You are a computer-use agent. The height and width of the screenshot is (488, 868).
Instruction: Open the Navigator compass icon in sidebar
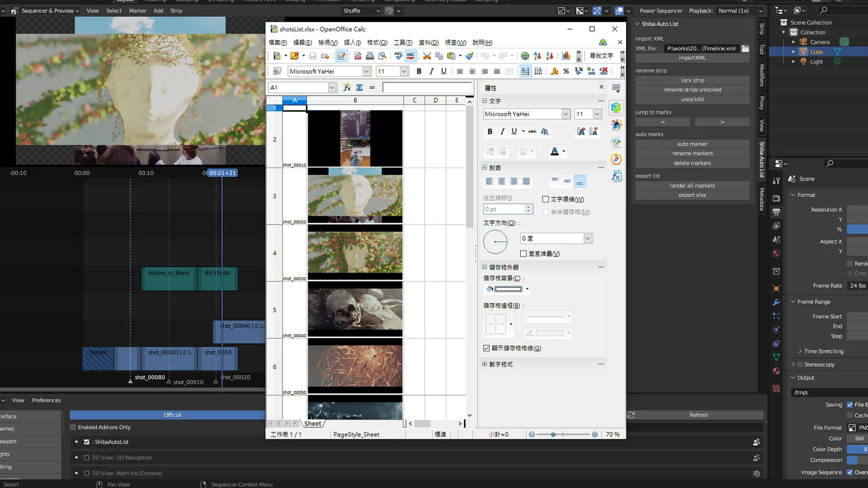pyautogui.click(x=616, y=159)
